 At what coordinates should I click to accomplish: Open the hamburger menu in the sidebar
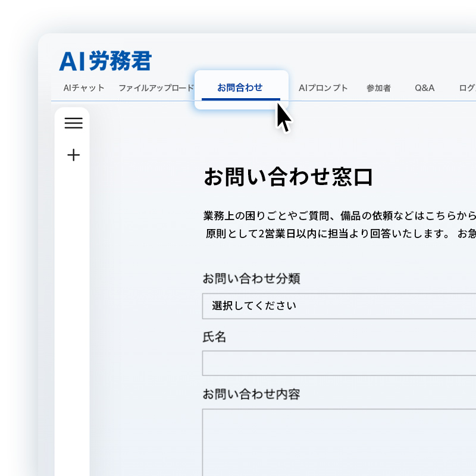[x=73, y=123]
